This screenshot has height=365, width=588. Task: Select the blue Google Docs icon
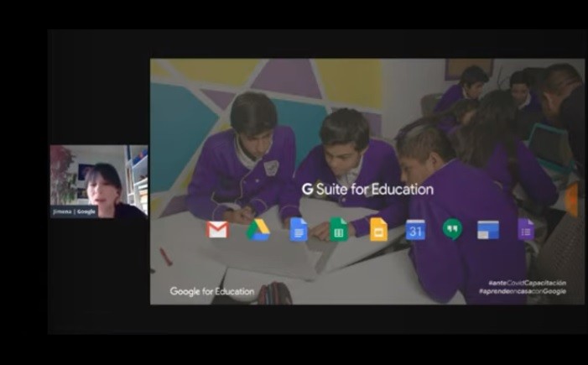point(299,229)
